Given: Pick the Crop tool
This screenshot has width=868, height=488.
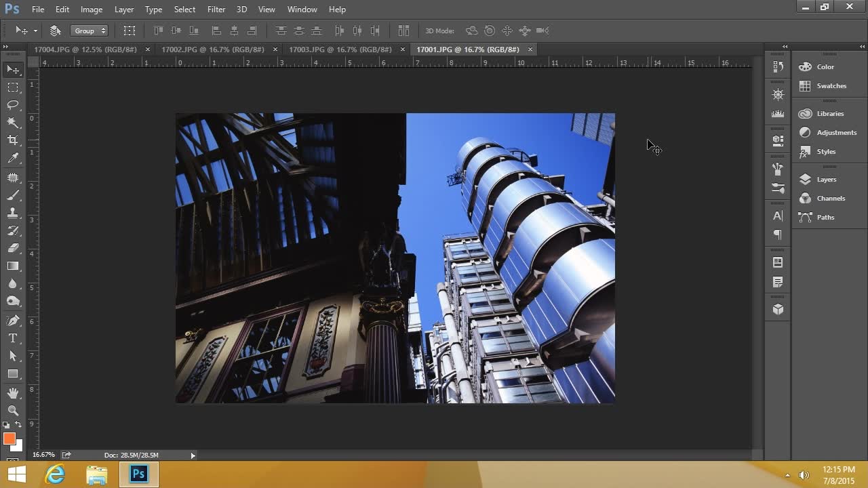Looking at the screenshot, I should click(13, 140).
